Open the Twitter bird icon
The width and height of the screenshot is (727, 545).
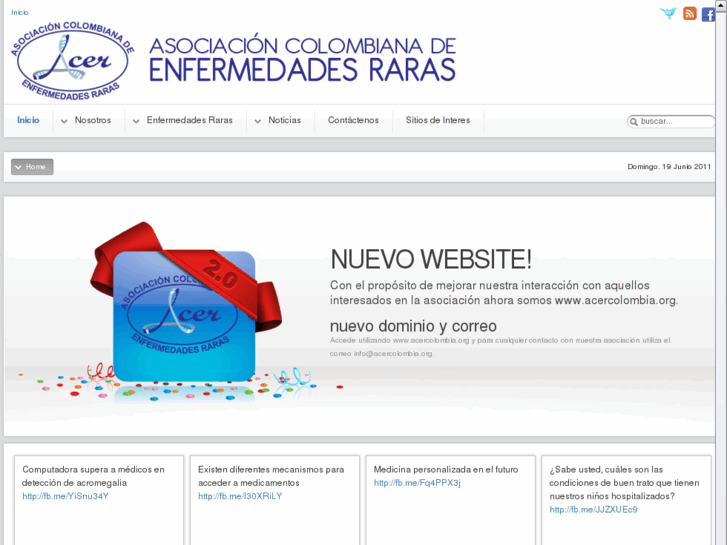[x=669, y=13]
